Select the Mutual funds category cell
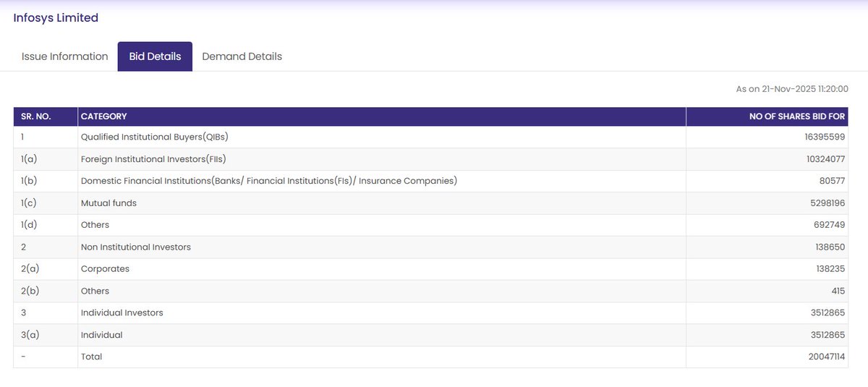 (382, 203)
